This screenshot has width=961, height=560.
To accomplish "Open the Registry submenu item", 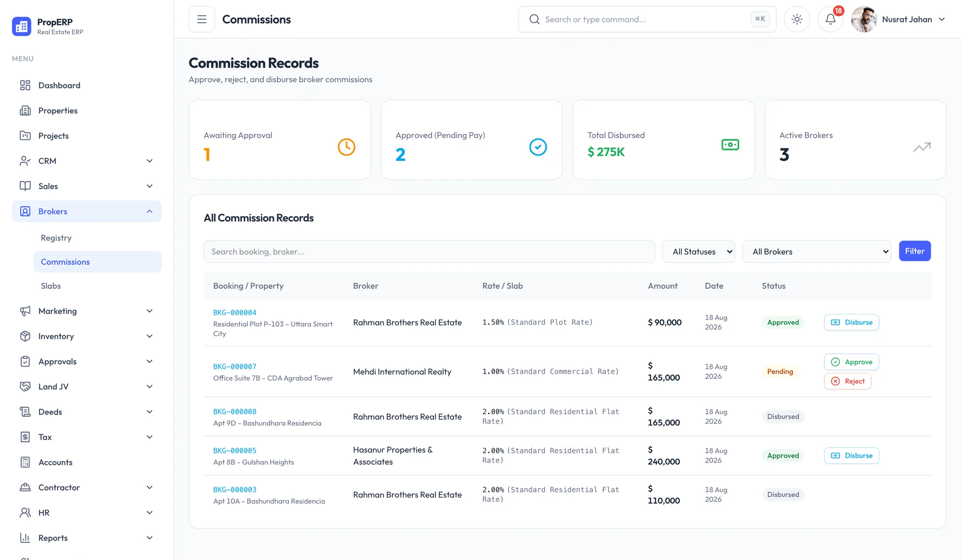I will 98,238.
